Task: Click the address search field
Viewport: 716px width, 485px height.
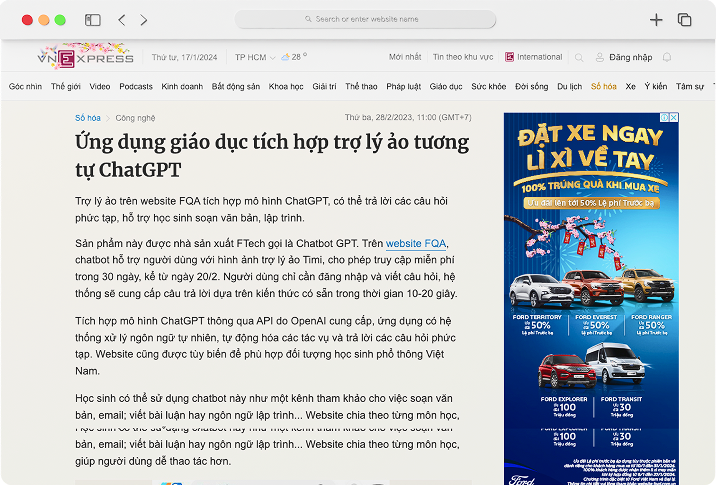Action: pyautogui.click(x=365, y=19)
